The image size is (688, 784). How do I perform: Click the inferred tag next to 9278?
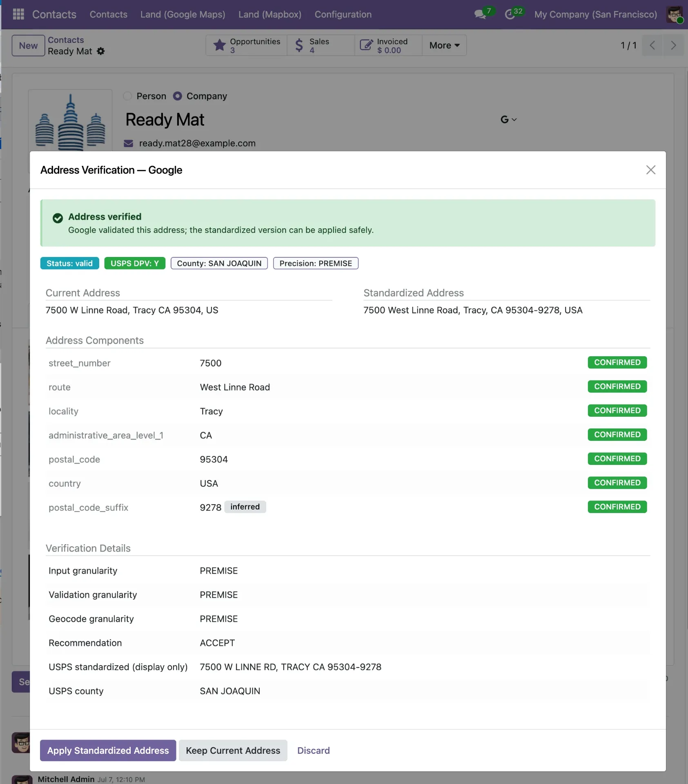click(x=245, y=507)
